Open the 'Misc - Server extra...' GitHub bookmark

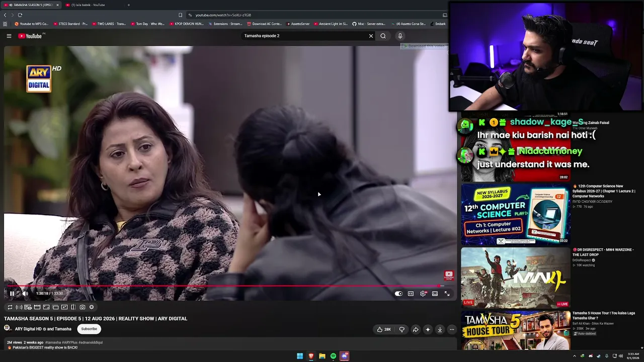369,24
